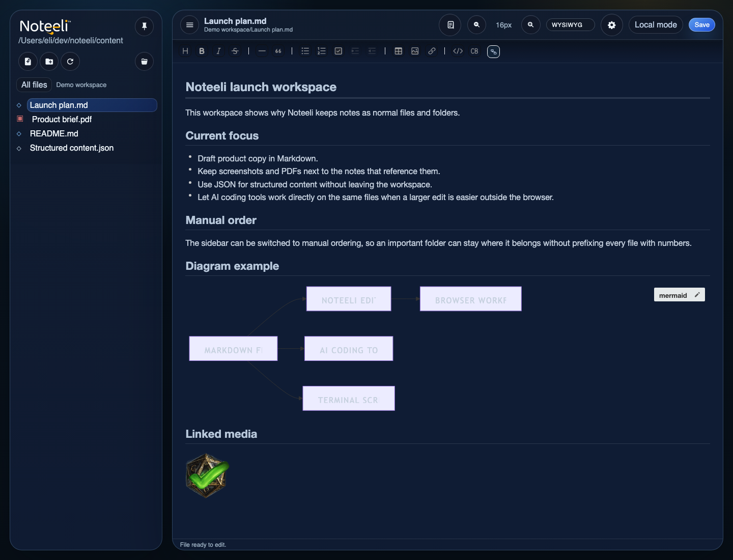Insert a hyperlink with the link icon

point(432,51)
